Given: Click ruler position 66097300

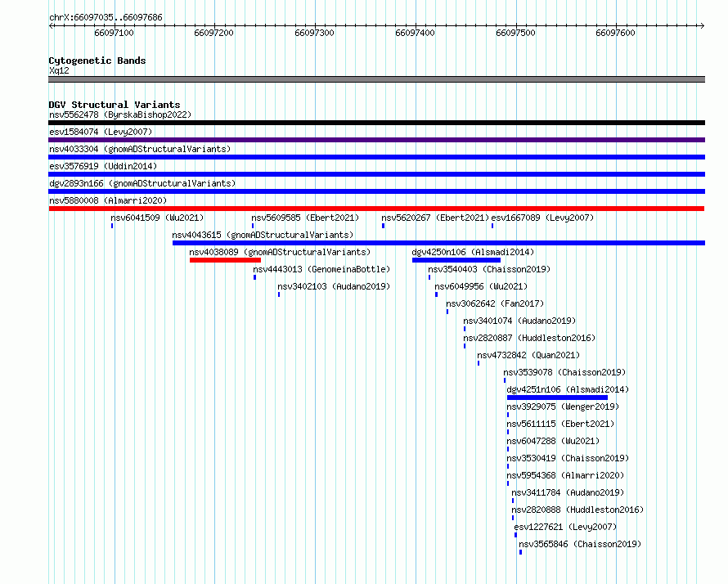Looking at the screenshot, I should [x=314, y=33].
